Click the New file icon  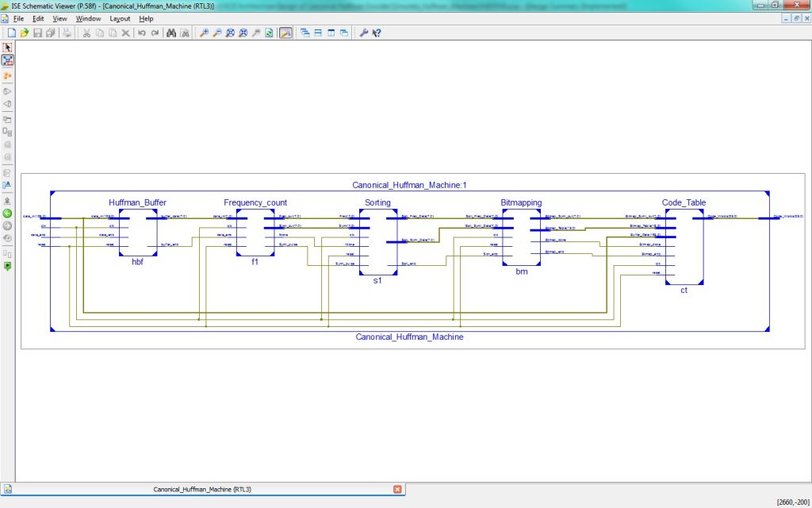click(12, 33)
